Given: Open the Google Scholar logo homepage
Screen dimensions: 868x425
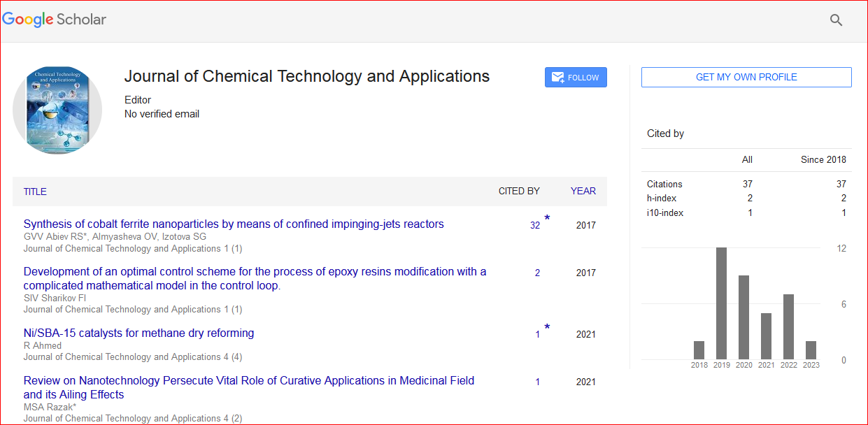Looking at the screenshot, I should click(55, 20).
